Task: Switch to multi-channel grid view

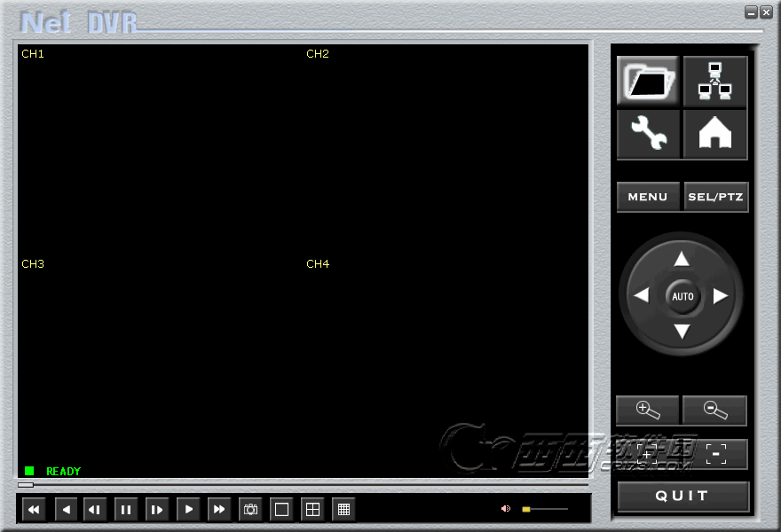Action: click(x=343, y=509)
